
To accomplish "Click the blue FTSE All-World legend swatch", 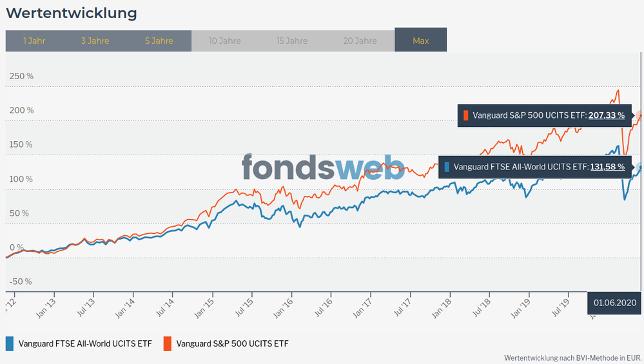I will pos(10,343).
